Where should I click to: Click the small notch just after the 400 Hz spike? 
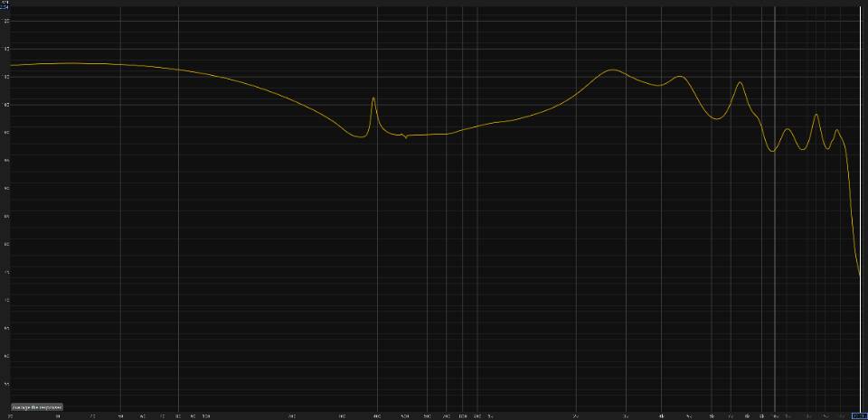click(x=406, y=137)
